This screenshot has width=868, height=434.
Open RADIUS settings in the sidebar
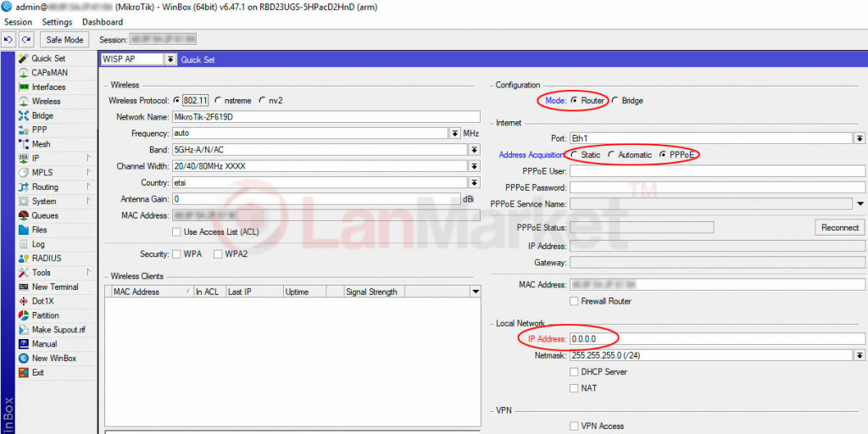(x=46, y=259)
